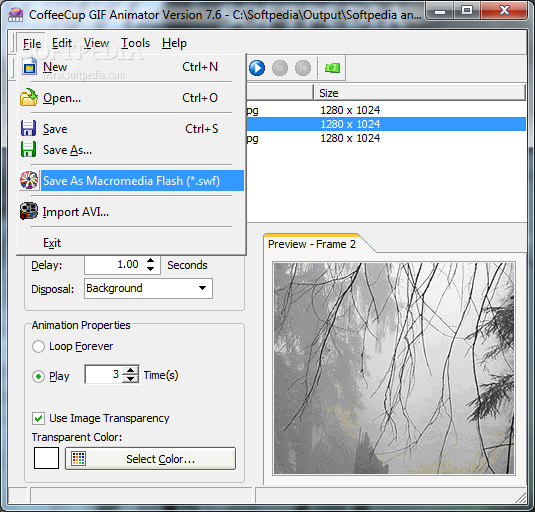Click the New document icon in File menu

pyautogui.click(x=29, y=67)
